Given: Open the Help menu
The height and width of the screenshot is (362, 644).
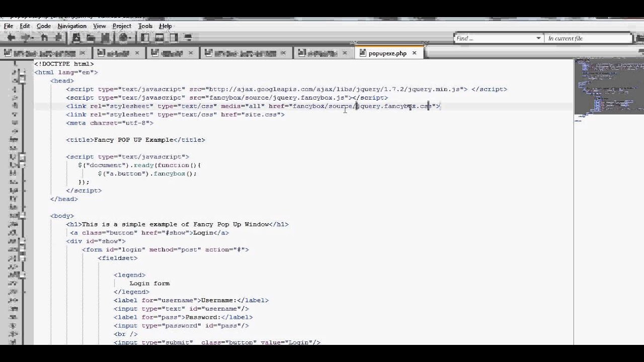Looking at the screenshot, I should (x=166, y=26).
